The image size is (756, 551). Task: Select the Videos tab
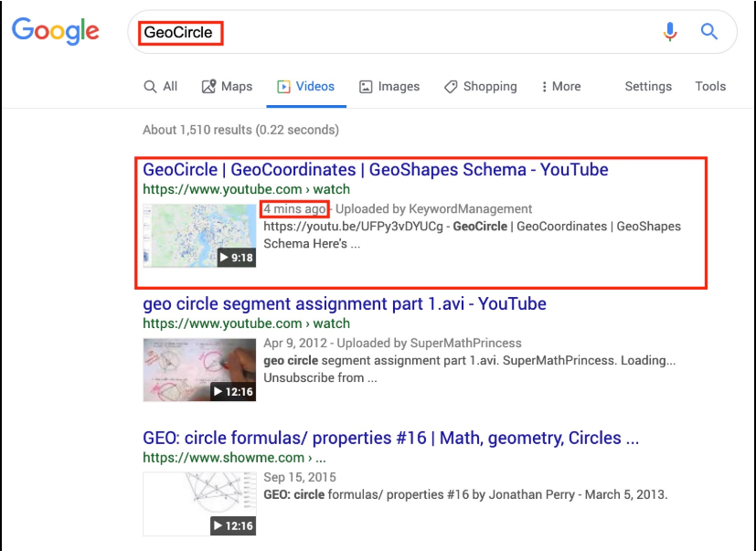[x=305, y=86]
